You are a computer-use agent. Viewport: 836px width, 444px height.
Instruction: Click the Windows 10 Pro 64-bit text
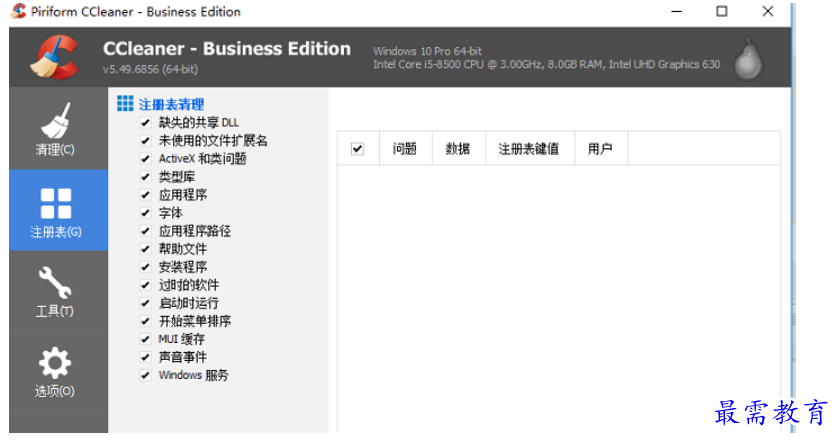(x=427, y=51)
